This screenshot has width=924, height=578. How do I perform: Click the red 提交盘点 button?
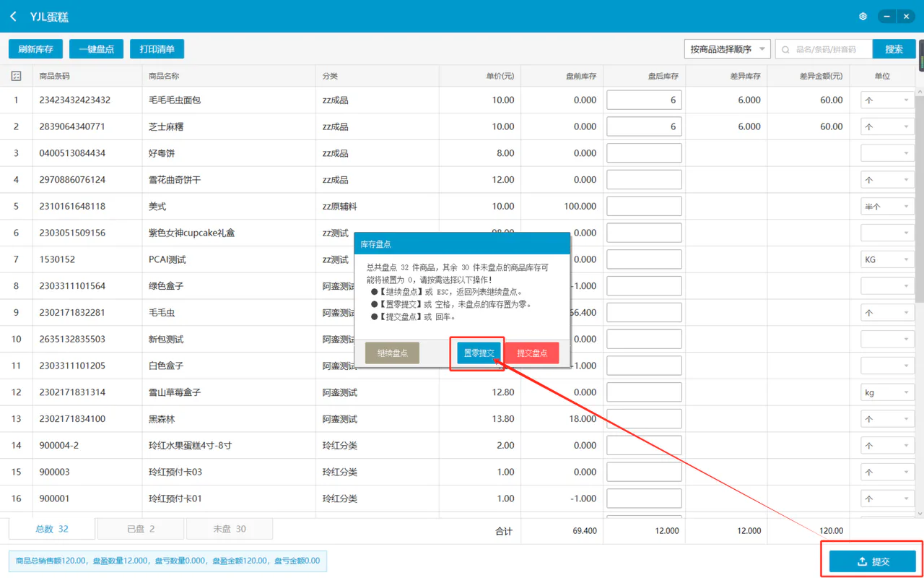pos(532,353)
